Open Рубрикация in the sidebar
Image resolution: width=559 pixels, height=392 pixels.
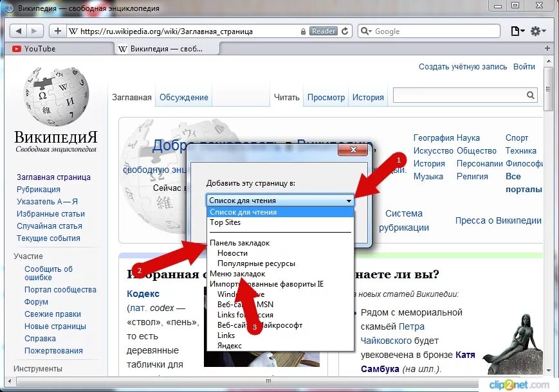[x=39, y=190]
